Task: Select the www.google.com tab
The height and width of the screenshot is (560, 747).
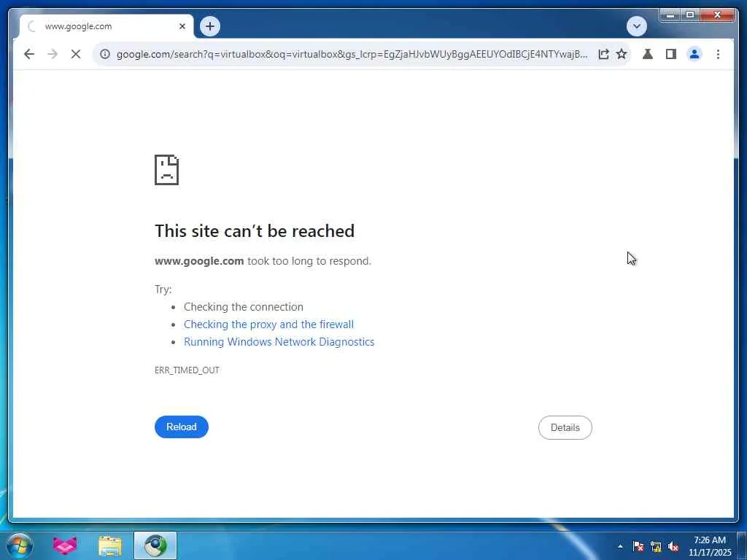Action: tap(107, 27)
